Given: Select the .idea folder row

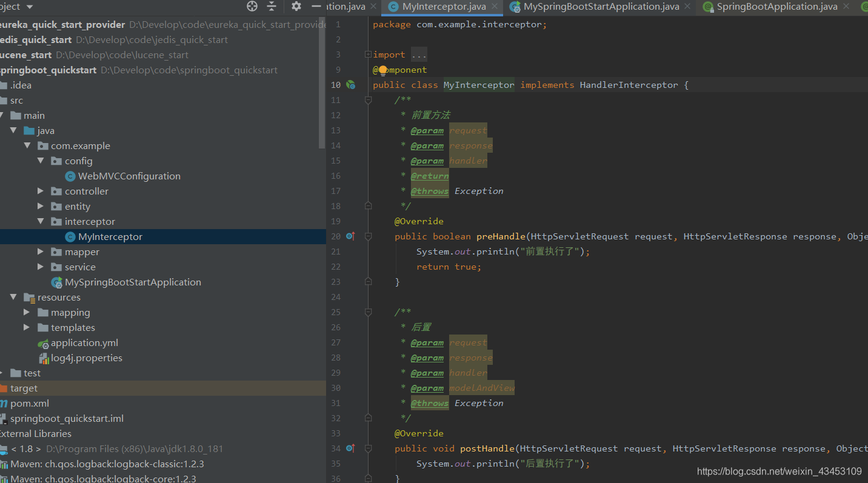Looking at the screenshot, I should pyautogui.click(x=162, y=85).
